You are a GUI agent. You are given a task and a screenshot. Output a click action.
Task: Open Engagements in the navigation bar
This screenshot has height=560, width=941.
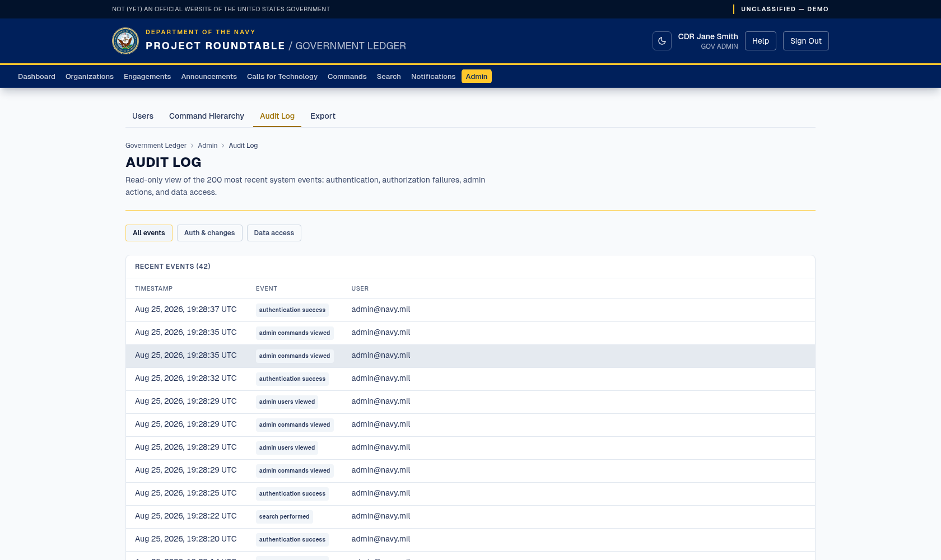(147, 76)
